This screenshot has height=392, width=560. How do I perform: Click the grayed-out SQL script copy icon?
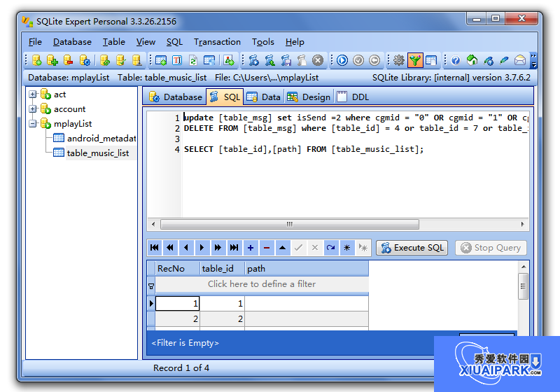(x=302, y=60)
